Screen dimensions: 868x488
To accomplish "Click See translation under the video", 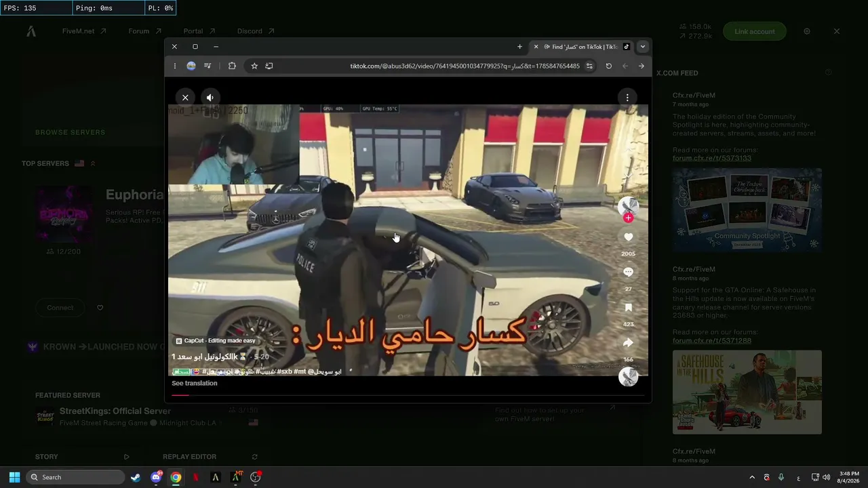I will (x=195, y=383).
